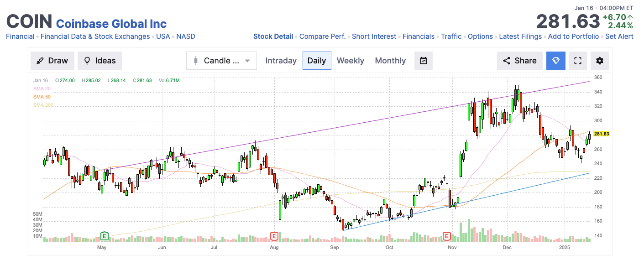Click the SMA 200 legend label

click(43, 105)
